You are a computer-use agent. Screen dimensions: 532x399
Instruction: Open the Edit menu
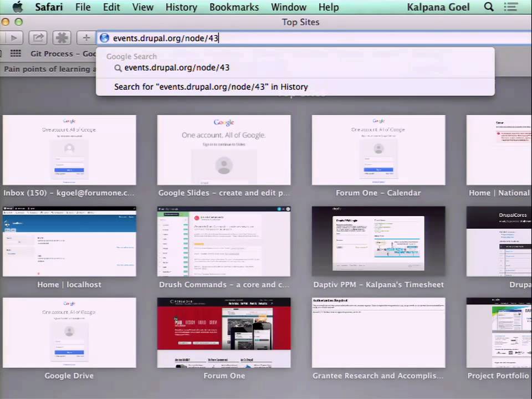click(111, 7)
